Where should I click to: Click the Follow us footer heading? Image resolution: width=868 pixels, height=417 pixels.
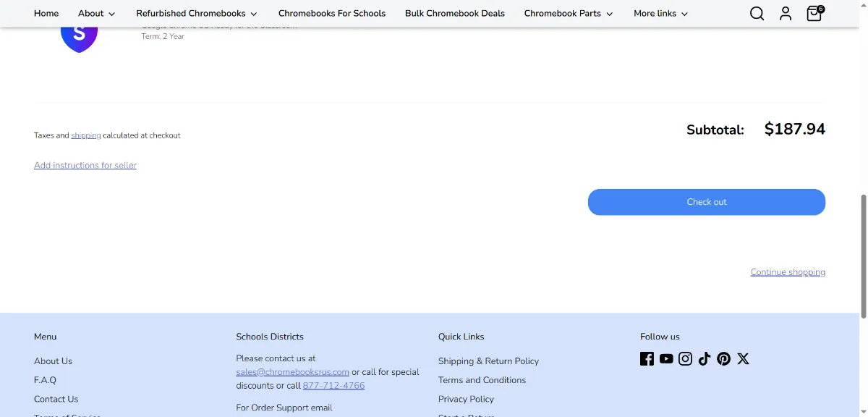click(660, 337)
